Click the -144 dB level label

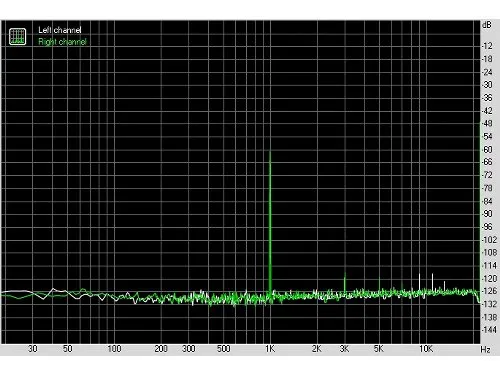[x=489, y=330]
